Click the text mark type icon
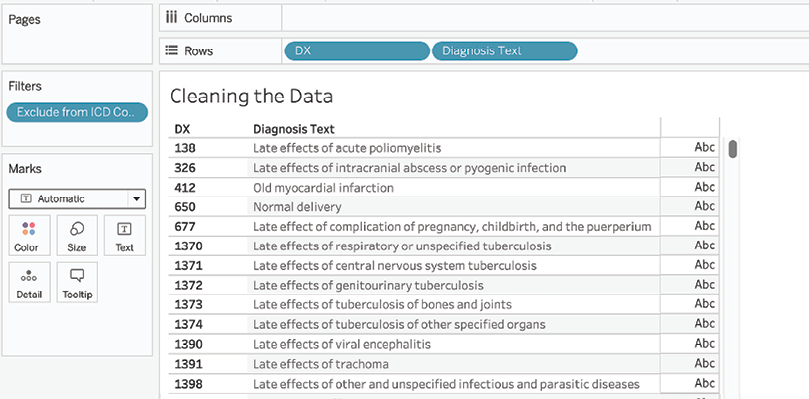Screen dimensions: 809x399 tap(25, 199)
